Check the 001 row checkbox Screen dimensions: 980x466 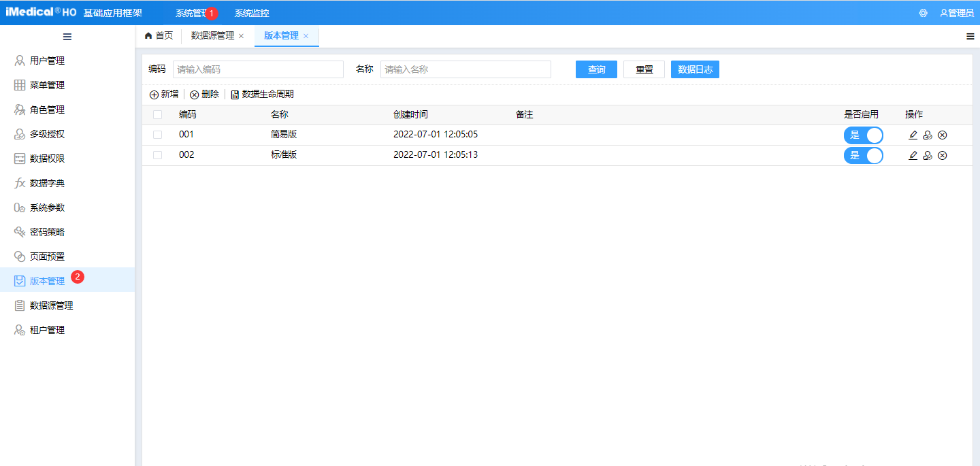(x=157, y=134)
